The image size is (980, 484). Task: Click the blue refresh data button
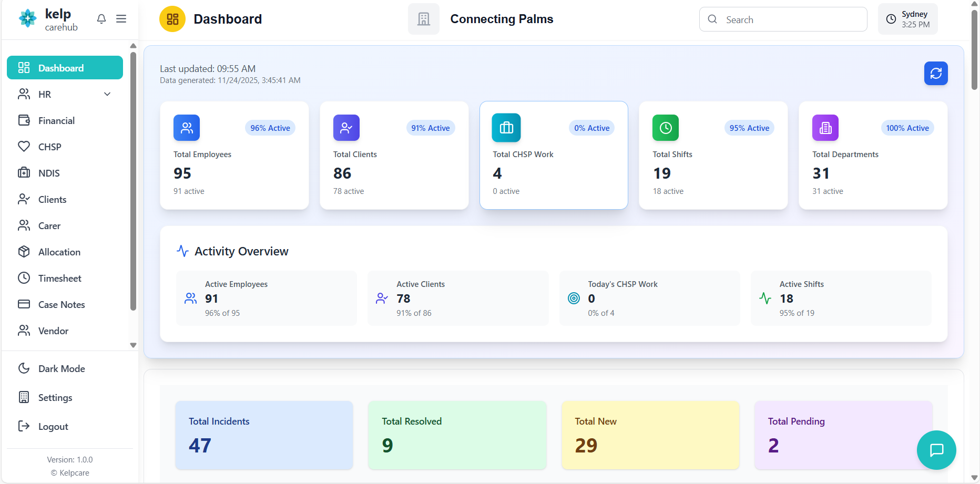[x=936, y=74]
